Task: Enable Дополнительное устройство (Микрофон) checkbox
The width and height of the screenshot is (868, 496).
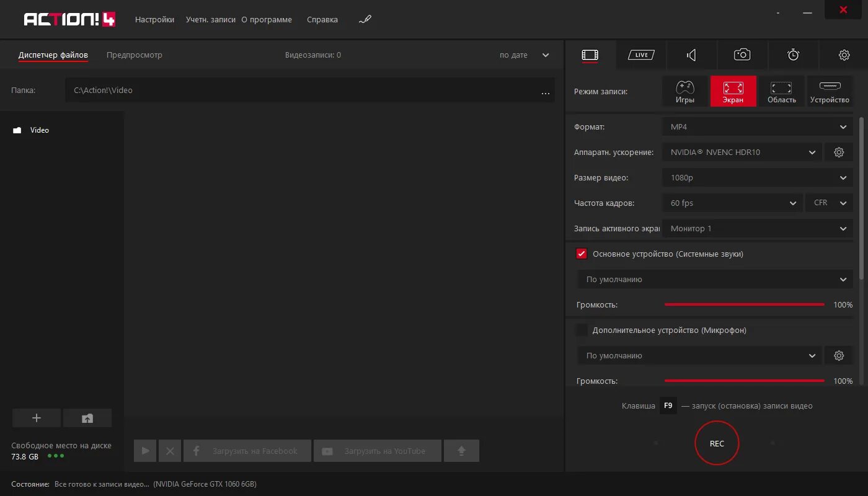Action: (582, 330)
